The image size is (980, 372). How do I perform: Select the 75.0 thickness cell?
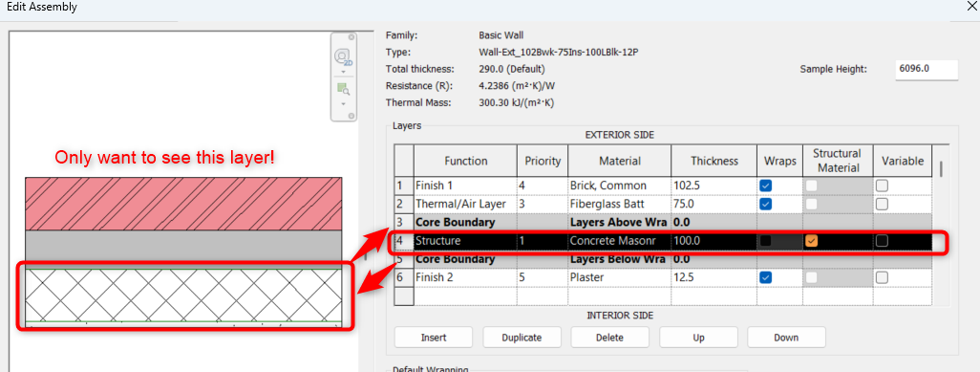[714, 204]
